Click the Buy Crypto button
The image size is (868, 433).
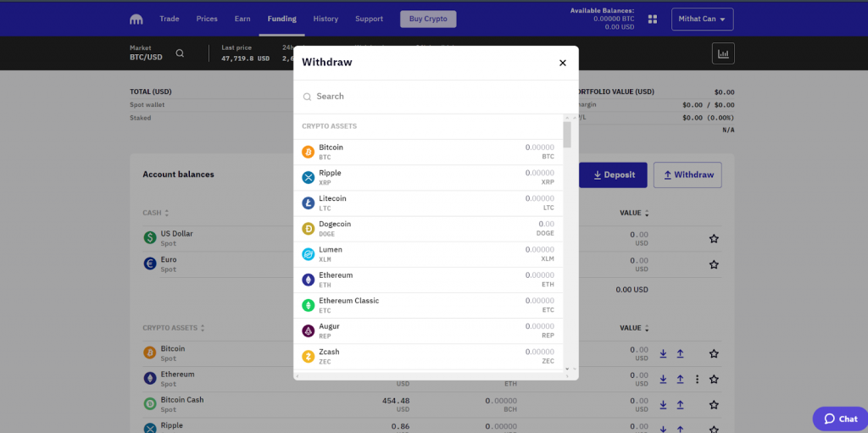coord(428,19)
